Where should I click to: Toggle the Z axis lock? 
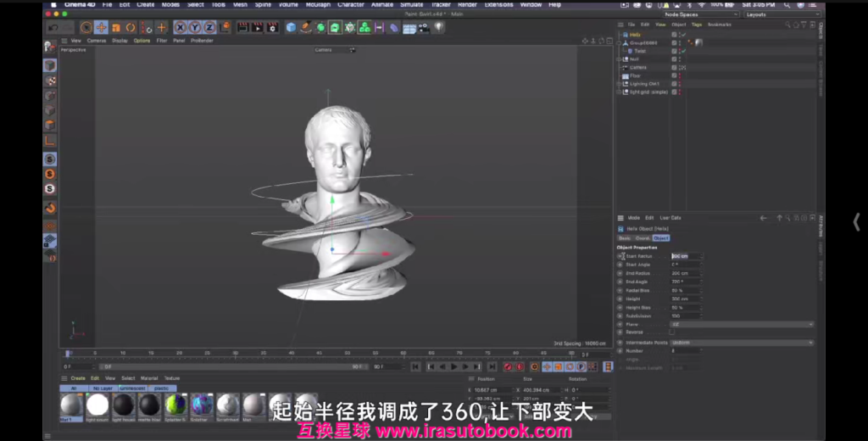tap(209, 27)
